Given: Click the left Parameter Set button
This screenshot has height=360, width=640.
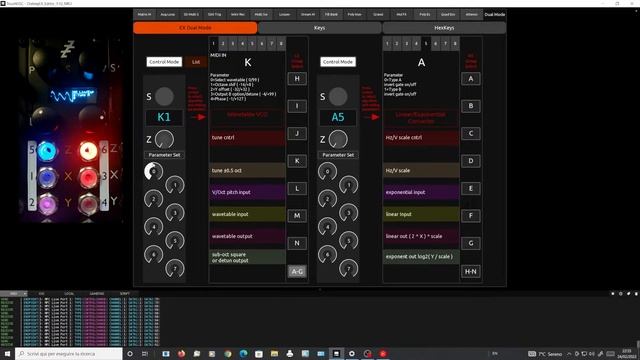Looking at the screenshot, I should [x=164, y=155].
